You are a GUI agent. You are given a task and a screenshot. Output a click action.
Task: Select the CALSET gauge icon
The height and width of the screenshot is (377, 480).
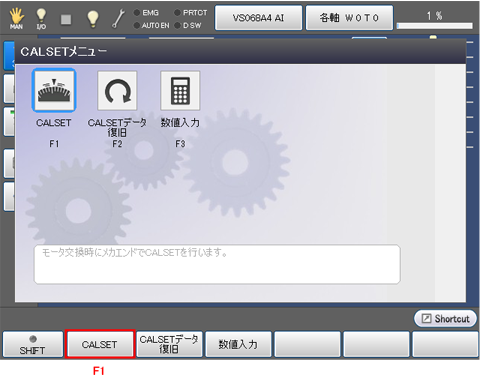(54, 90)
